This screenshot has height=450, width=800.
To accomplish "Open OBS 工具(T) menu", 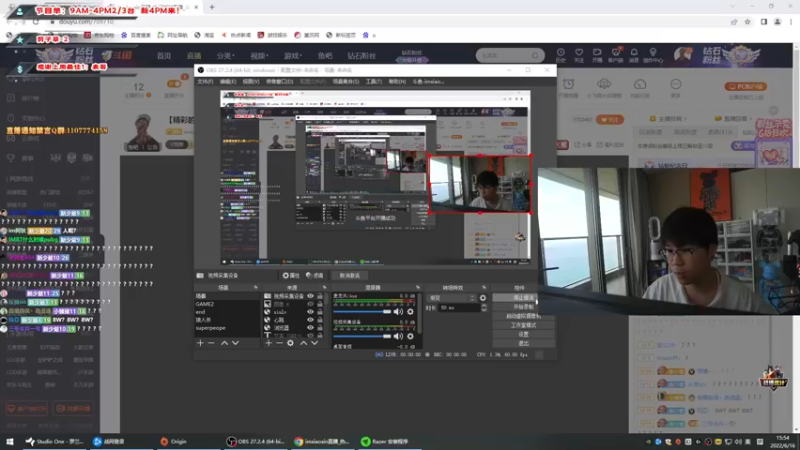I will (x=373, y=82).
